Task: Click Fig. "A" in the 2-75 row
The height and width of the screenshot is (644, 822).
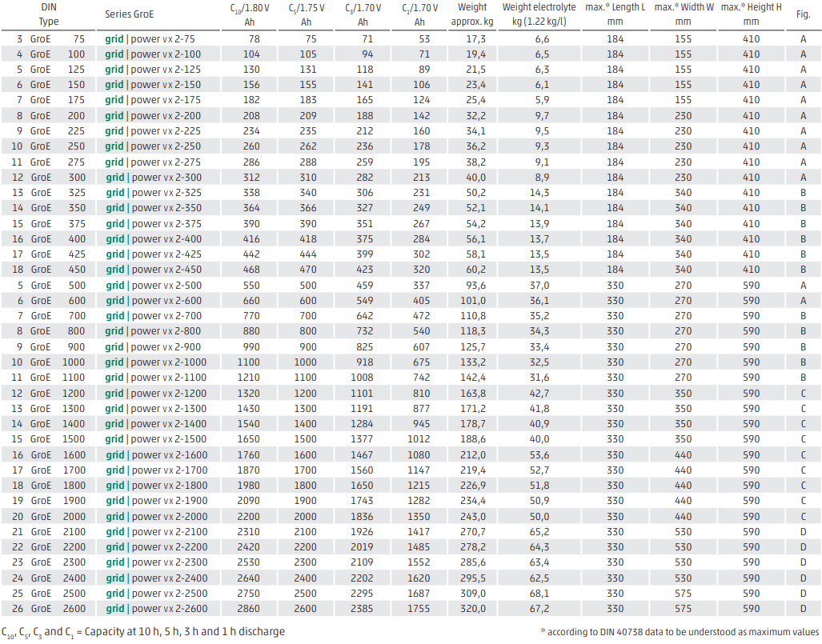Action: [803, 39]
